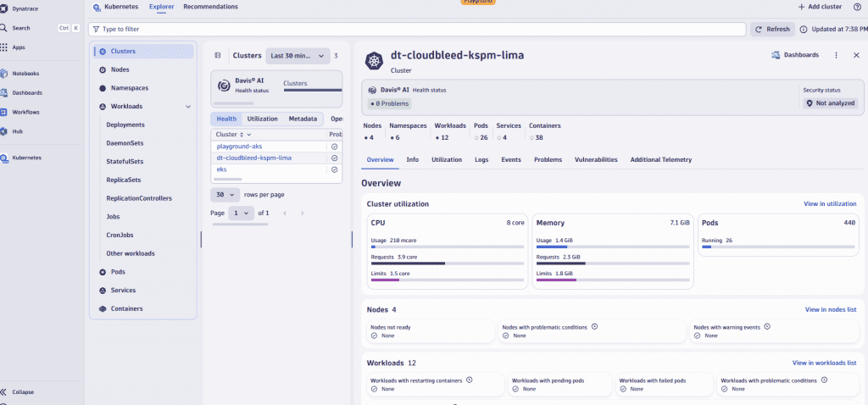The image size is (868, 405).
Task: Switch to the Metadata view tab
Action: click(x=303, y=119)
